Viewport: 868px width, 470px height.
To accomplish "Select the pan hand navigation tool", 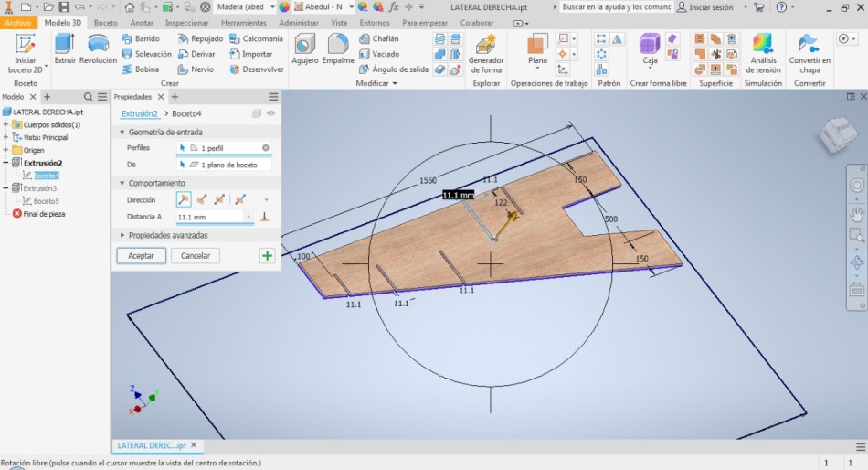I will (x=856, y=214).
